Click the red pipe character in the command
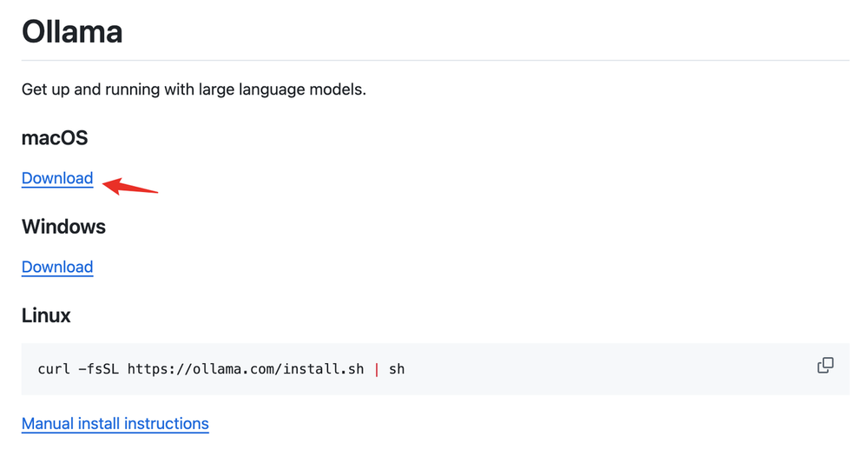The image size is (868, 450). [377, 369]
